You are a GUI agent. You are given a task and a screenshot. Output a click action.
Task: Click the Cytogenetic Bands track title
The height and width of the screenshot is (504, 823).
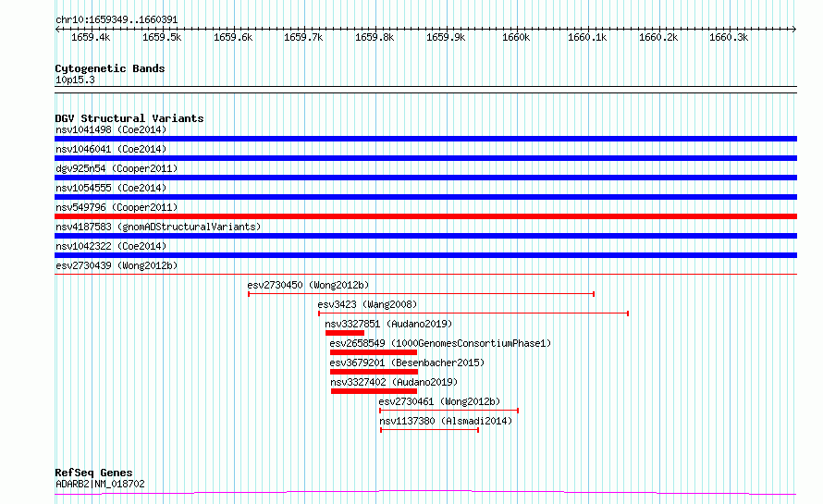coord(110,68)
